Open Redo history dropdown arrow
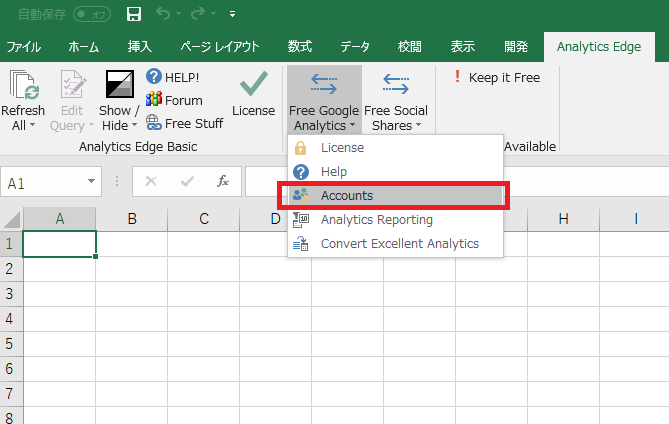The width and height of the screenshot is (669, 424). click(x=213, y=14)
